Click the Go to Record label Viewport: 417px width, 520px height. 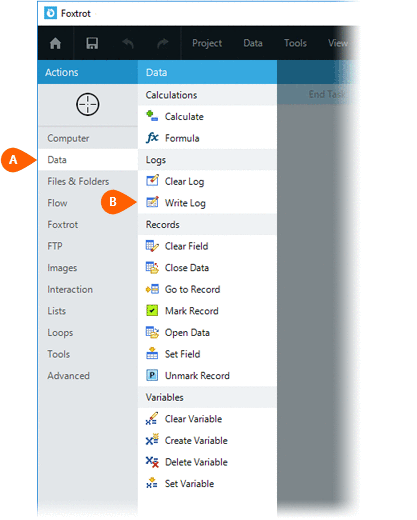click(x=192, y=289)
